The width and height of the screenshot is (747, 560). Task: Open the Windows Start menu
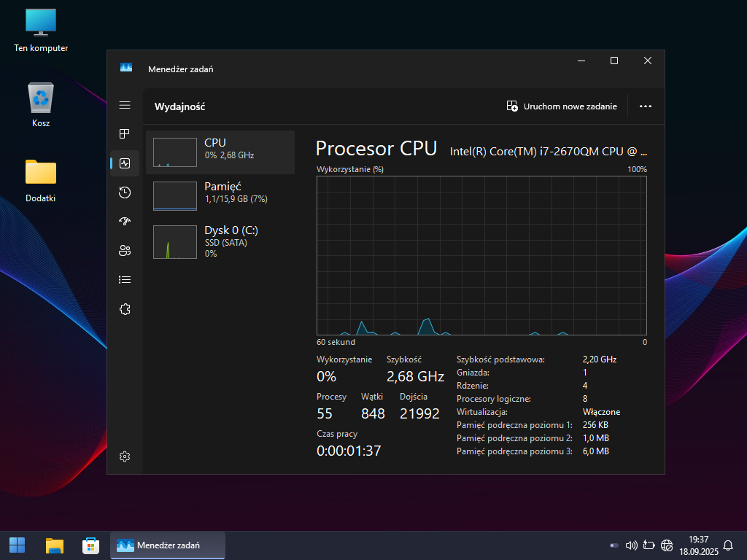click(x=17, y=545)
